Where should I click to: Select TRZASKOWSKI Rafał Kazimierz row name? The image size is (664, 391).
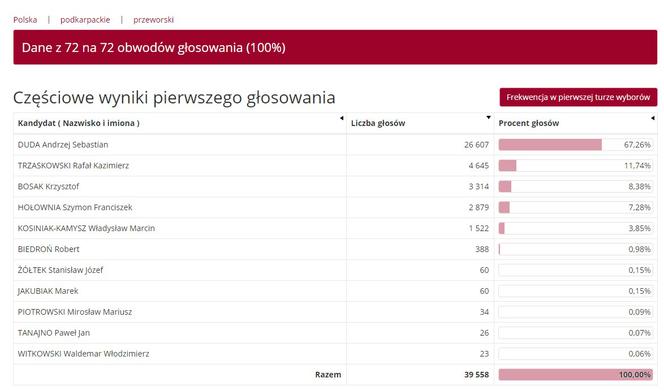(x=73, y=166)
